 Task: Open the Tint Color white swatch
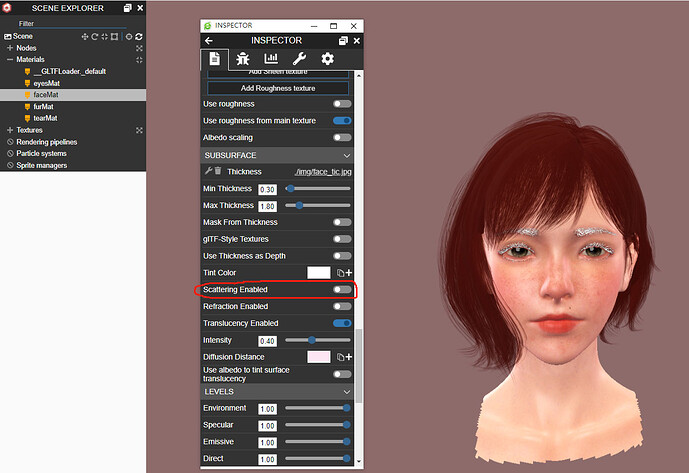(319, 273)
